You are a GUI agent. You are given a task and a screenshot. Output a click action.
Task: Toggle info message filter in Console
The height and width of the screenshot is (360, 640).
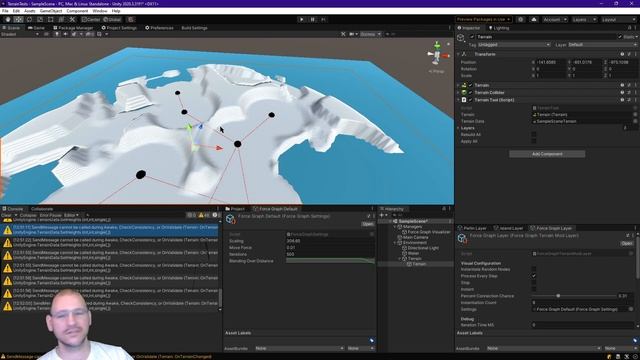point(191,215)
